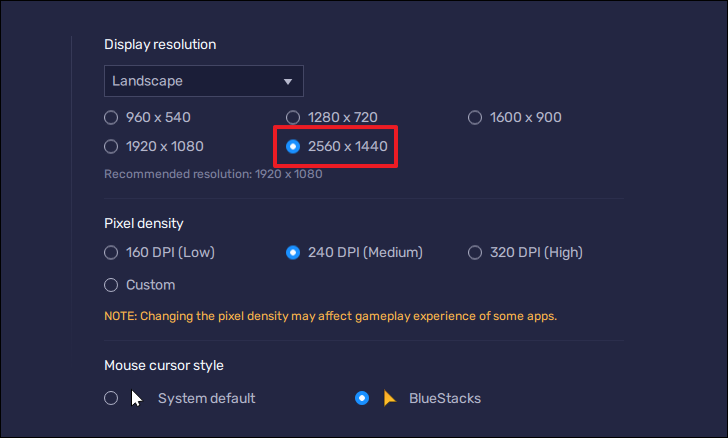
Task: Select BlueStacks cursor radio button
Action: (x=362, y=398)
